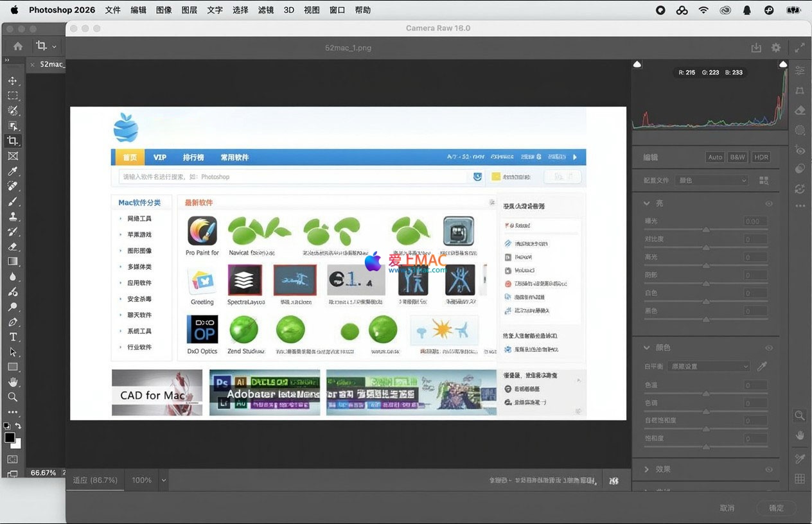Open the 滤镜 menu
Viewport: 812px width, 524px height.
pos(266,10)
